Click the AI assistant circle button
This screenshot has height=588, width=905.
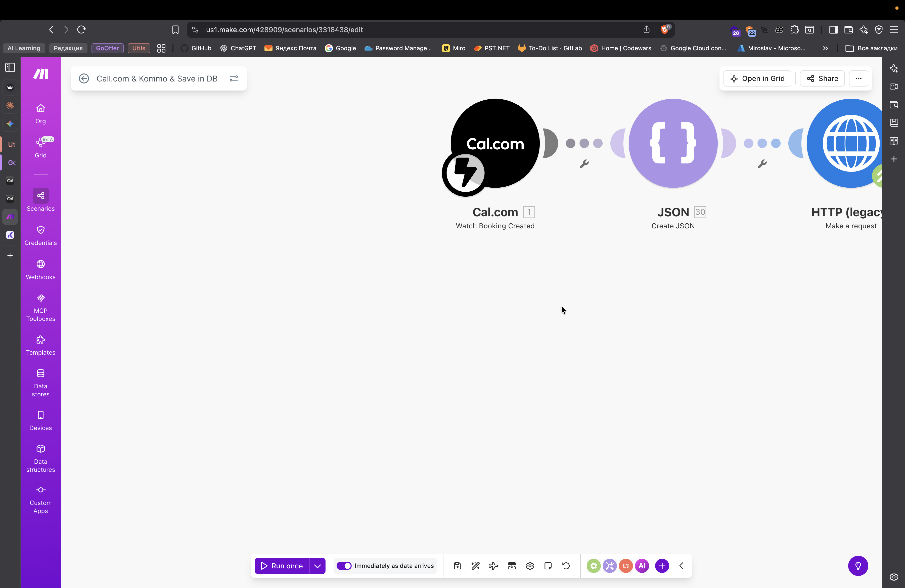tap(642, 566)
